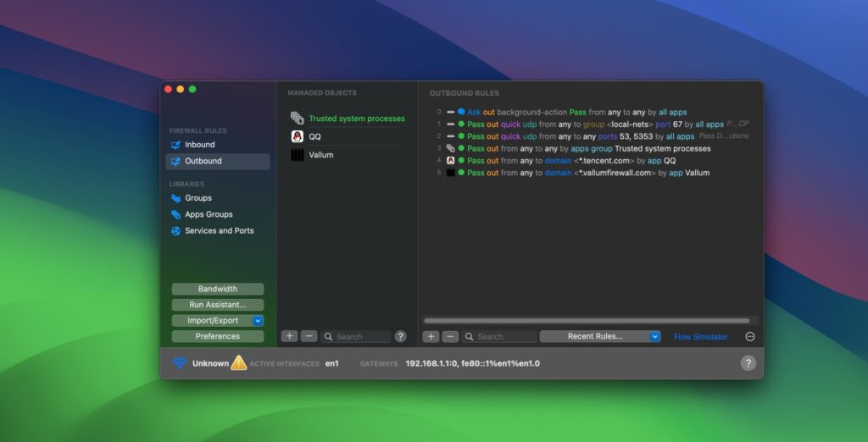868x442 pixels.
Task: Toggle green dot of Trusted system processes rule
Action: 461,148
